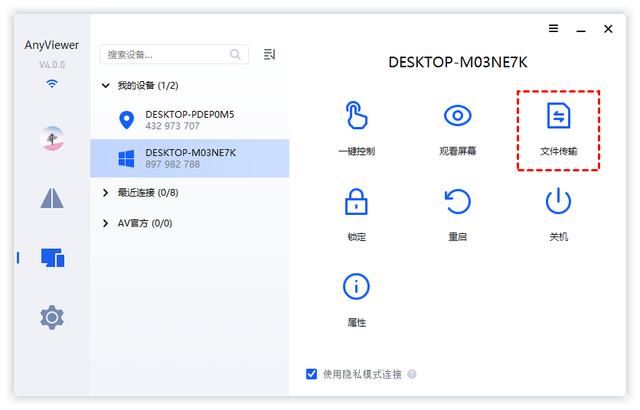Shut down via 关机 power icon
The height and width of the screenshot is (410, 640).
tap(558, 202)
